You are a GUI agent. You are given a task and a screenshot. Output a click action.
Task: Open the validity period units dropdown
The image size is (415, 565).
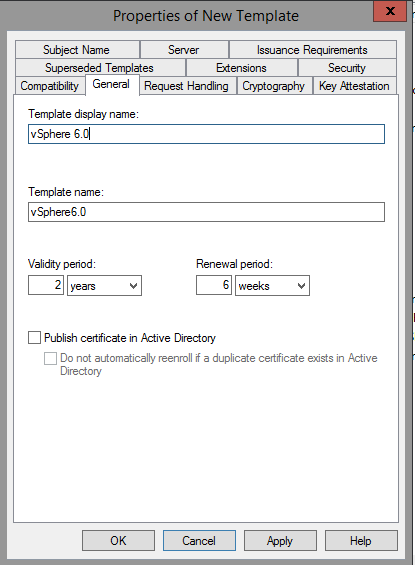[x=104, y=286]
